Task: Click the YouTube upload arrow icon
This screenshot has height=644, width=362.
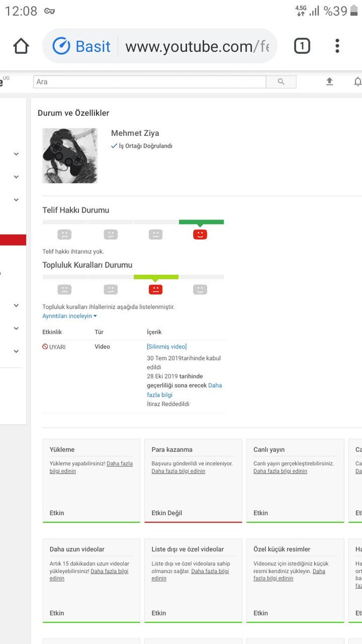Action: tap(329, 82)
